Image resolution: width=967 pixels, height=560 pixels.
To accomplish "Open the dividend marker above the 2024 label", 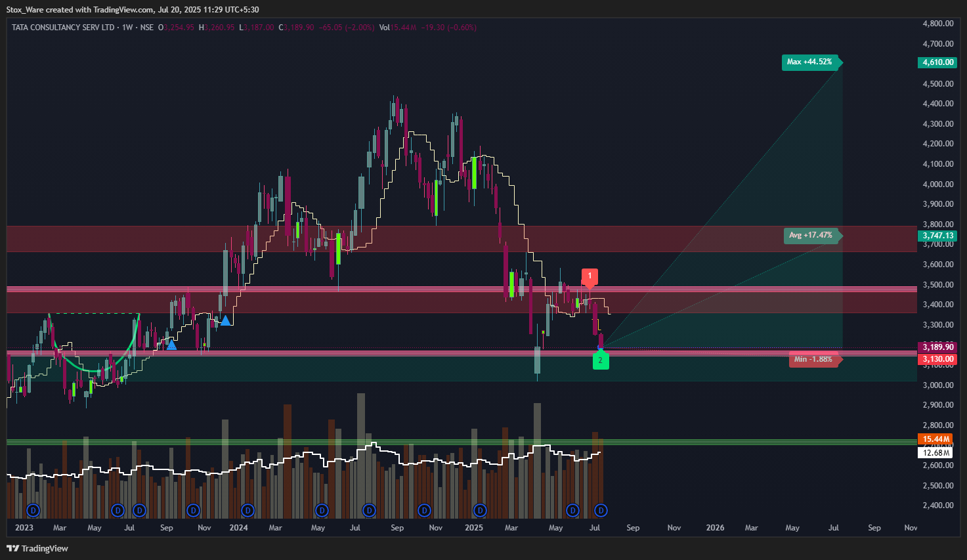I will [247, 510].
